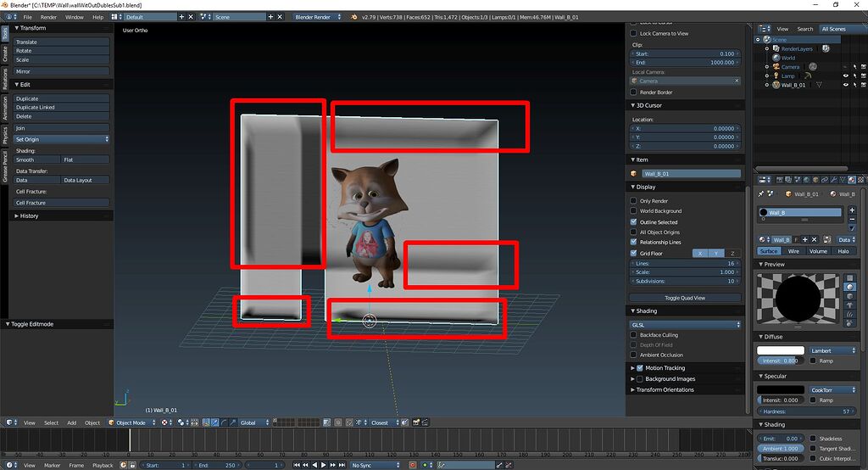
Task: Click the Duplicate Linked button
Action: [x=61, y=107]
